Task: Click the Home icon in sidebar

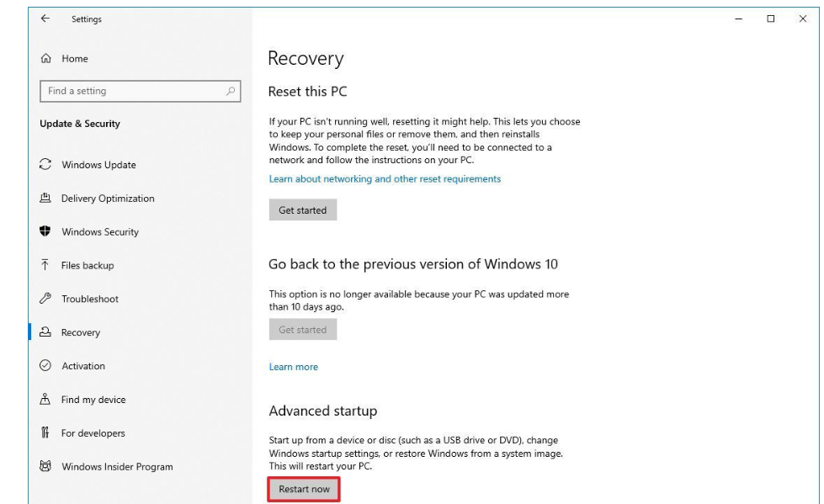Action: coord(45,59)
